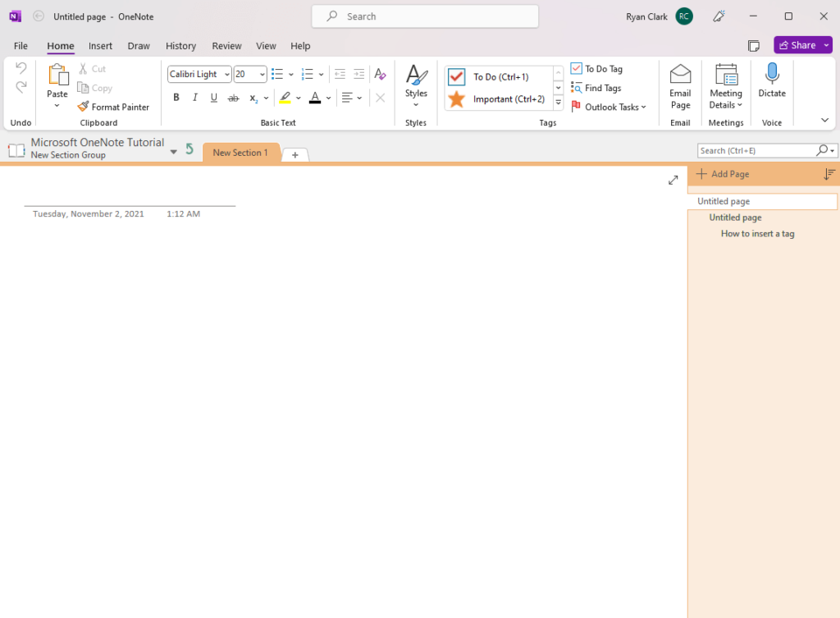Open the How to insert a tag page
840x618 pixels.
[x=757, y=234]
